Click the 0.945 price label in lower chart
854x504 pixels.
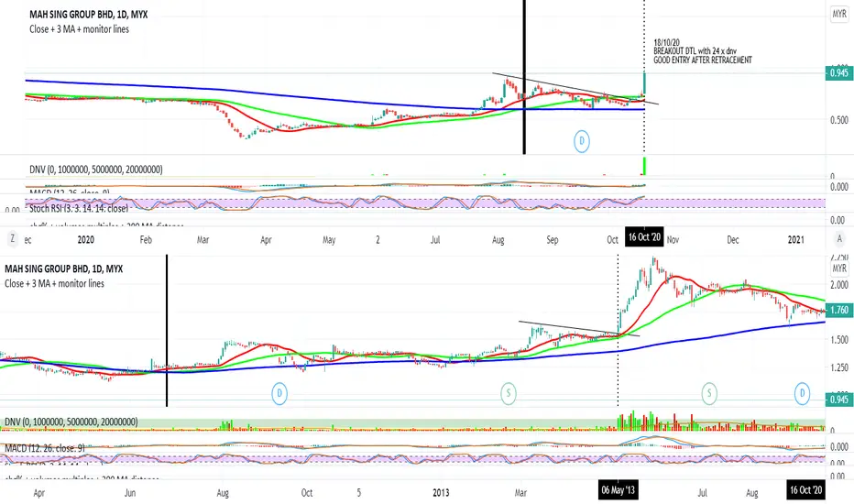[839, 400]
